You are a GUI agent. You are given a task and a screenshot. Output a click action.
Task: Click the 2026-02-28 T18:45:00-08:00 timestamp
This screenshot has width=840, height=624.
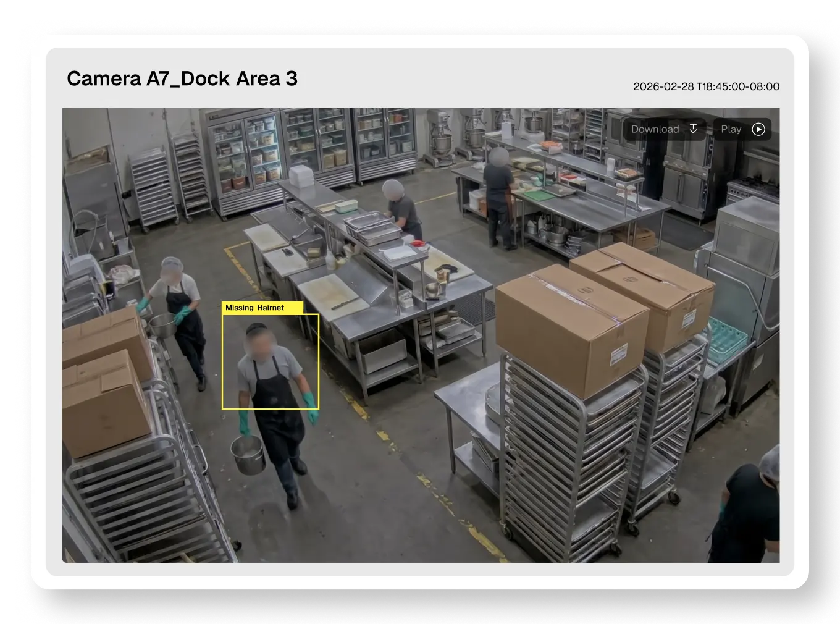[x=706, y=86]
